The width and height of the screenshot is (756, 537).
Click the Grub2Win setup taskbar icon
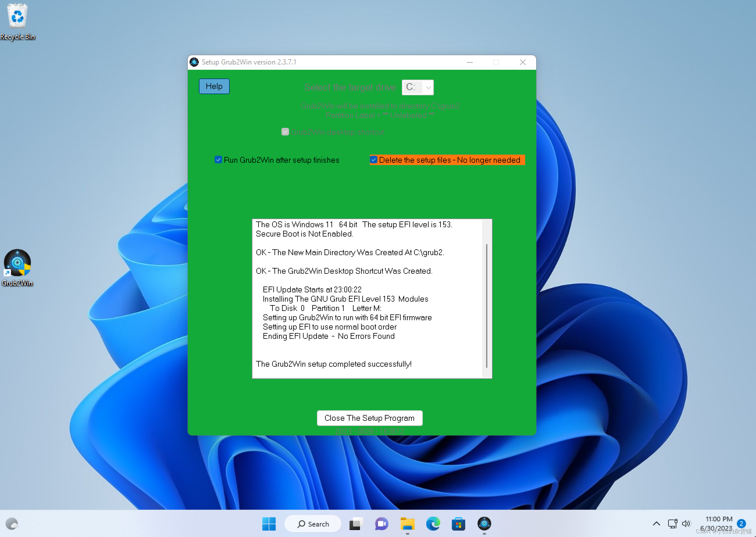[x=484, y=524]
